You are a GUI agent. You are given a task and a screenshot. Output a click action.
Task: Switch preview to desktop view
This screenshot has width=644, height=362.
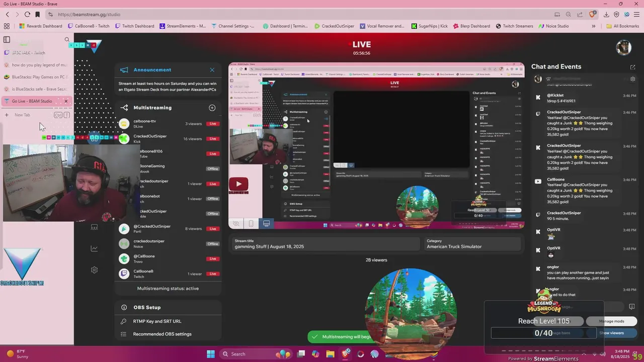[x=266, y=223]
